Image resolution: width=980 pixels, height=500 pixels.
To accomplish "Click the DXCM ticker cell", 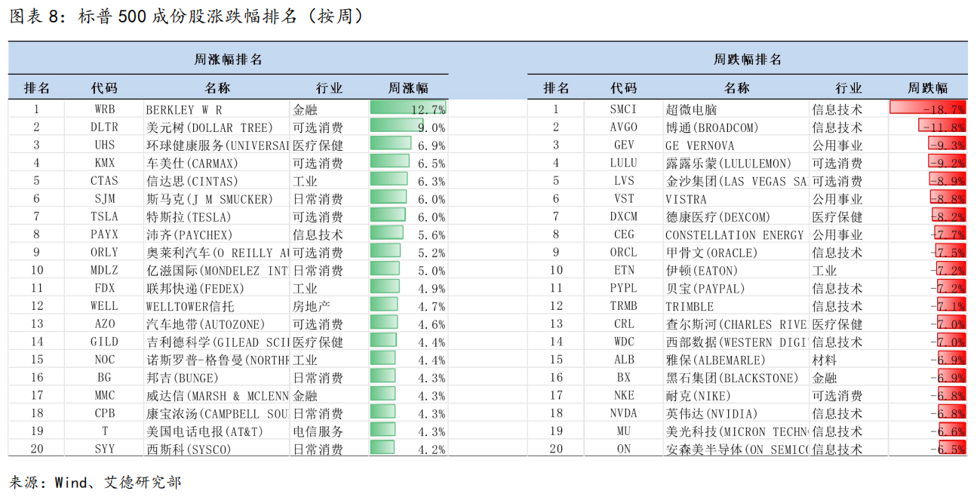I will (624, 217).
